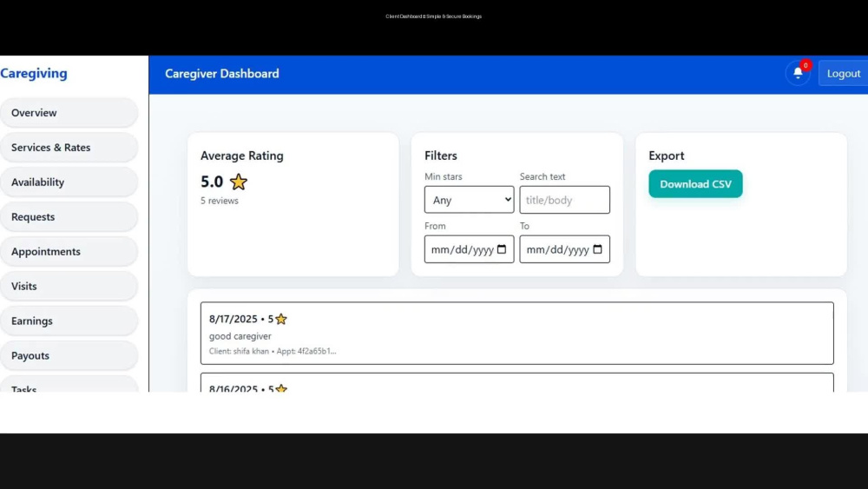868x489 pixels.
Task: Click the 'good caregiver' review text
Action: tap(240, 336)
